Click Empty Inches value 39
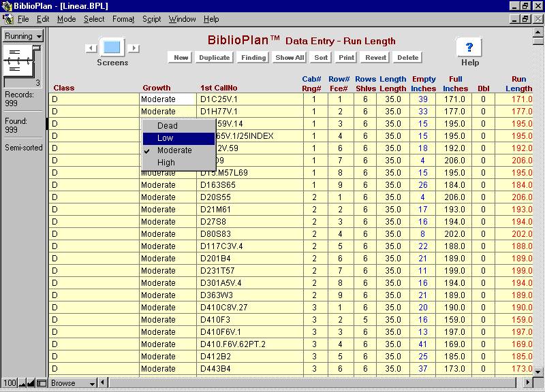Screen dimensions: 545x392 pos(422,99)
